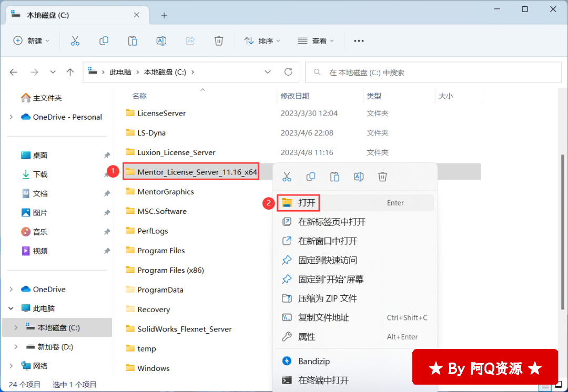Click the Delete icon in the context menu
This screenshot has width=568, height=392.
tap(382, 177)
